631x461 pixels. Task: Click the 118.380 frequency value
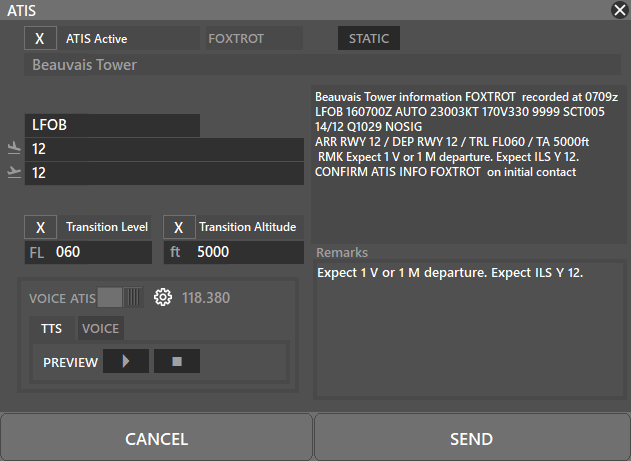point(206,298)
